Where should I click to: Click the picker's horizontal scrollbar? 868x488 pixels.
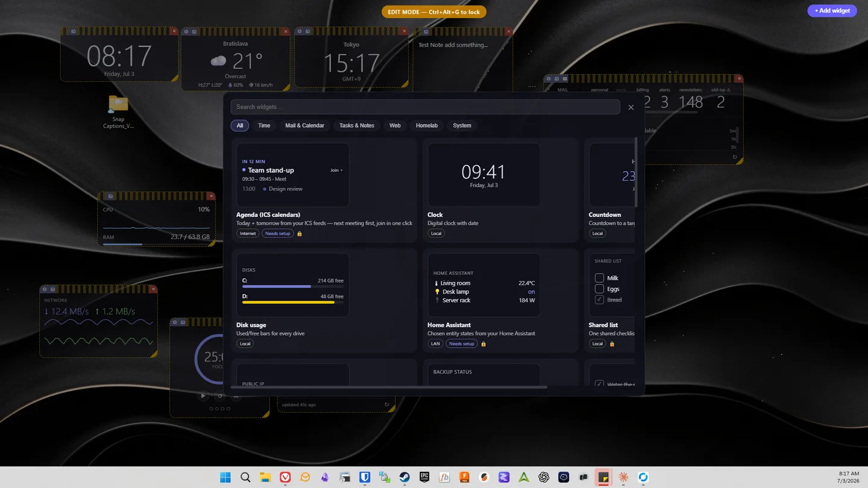[x=389, y=387]
